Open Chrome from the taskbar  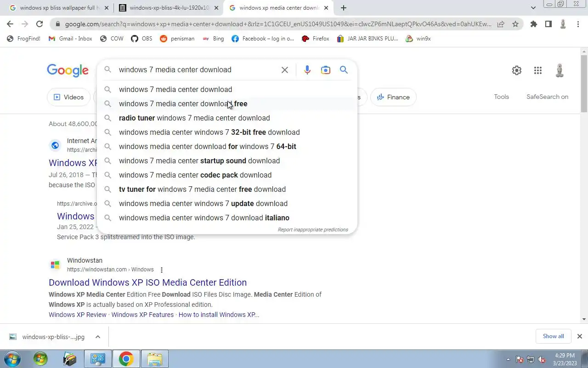[x=126, y=359]
